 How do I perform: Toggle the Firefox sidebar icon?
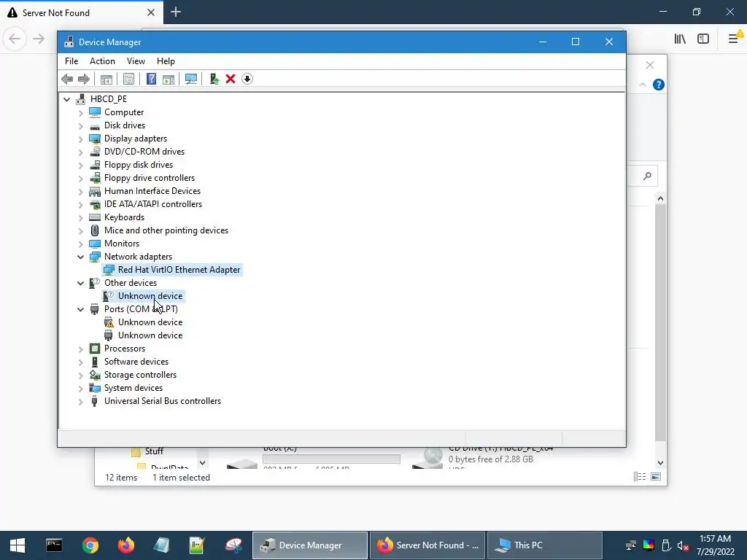tap(703, 39)
